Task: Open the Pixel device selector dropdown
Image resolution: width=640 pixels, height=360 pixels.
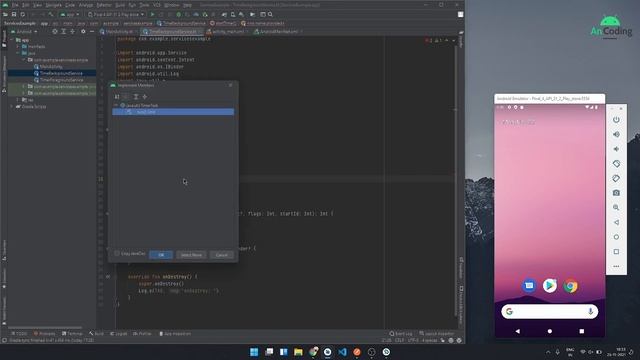Action: [116, 14]
